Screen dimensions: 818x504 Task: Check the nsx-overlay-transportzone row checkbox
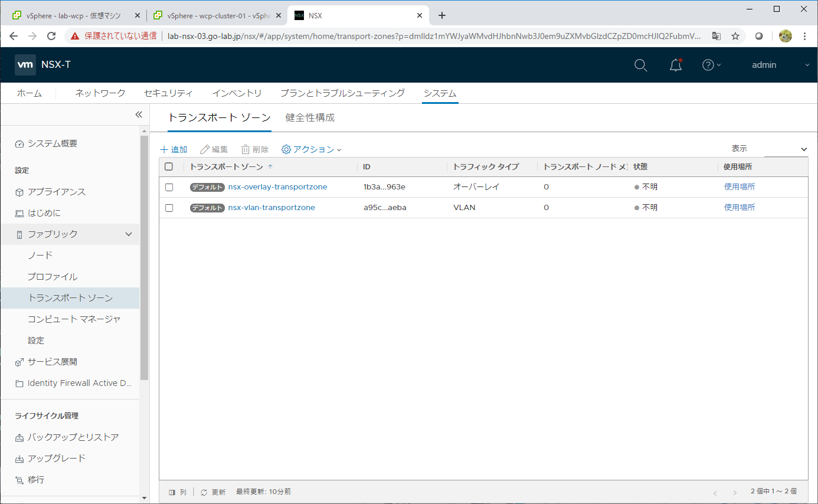[x=169, y=187]
